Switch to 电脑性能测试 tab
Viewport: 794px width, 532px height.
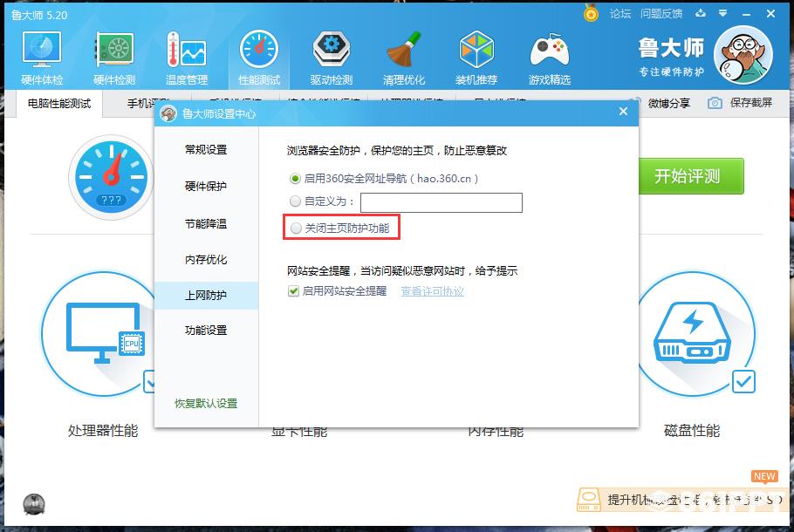click(x=59, y=104)
